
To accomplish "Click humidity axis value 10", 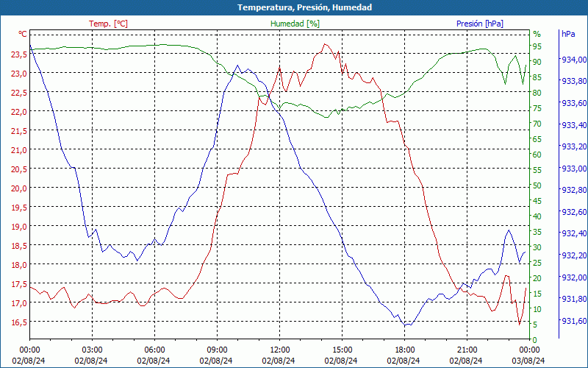I will coord(537,309).
